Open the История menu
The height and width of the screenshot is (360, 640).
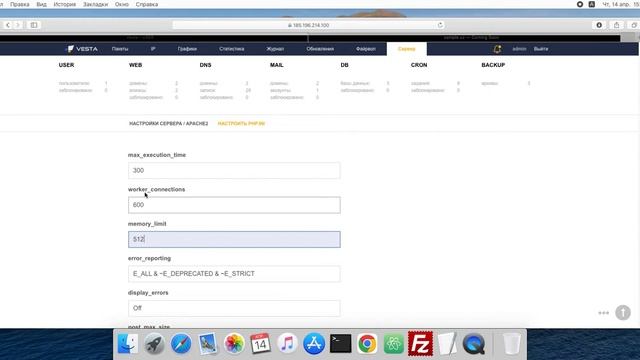(x=65, y=4)
